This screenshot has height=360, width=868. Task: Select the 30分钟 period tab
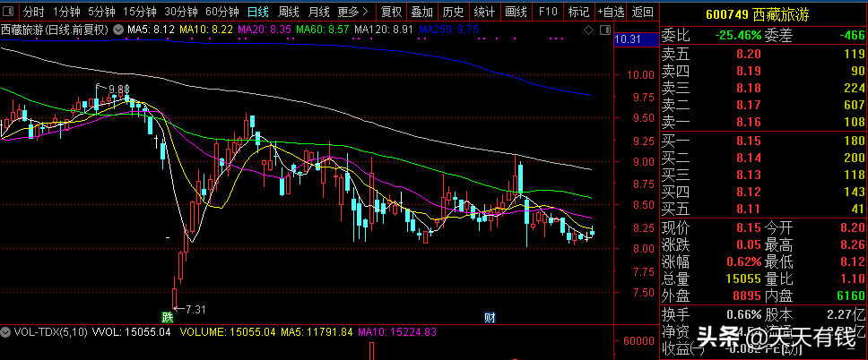point(181,11)
